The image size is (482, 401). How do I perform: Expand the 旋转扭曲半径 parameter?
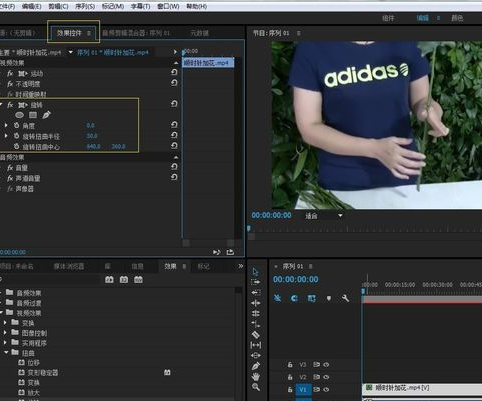(x=6, y=136)
